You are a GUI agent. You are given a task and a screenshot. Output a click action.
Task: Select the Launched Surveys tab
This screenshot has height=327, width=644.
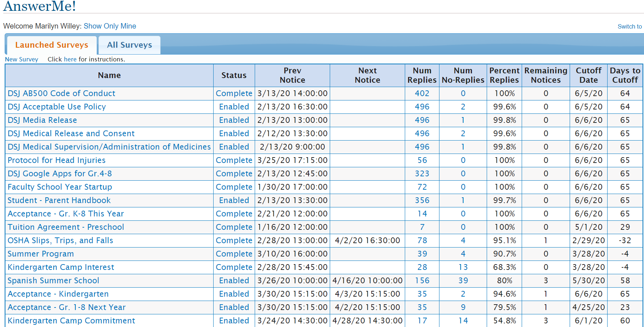point(52,45)
